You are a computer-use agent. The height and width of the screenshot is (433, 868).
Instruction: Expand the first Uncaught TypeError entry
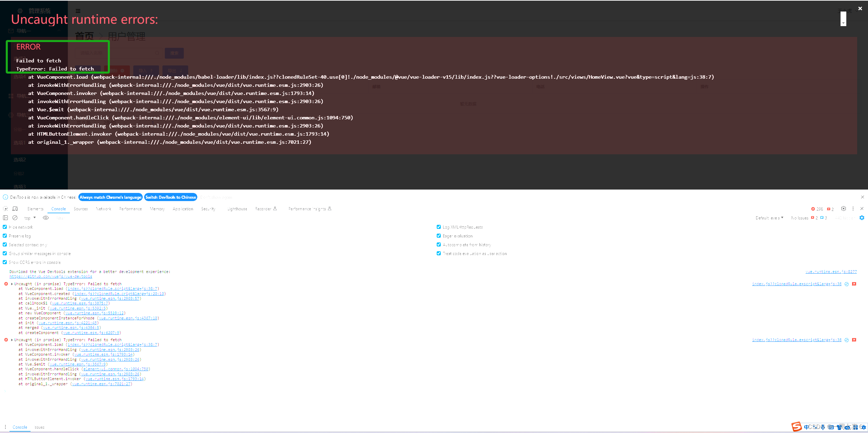point(12,284)
